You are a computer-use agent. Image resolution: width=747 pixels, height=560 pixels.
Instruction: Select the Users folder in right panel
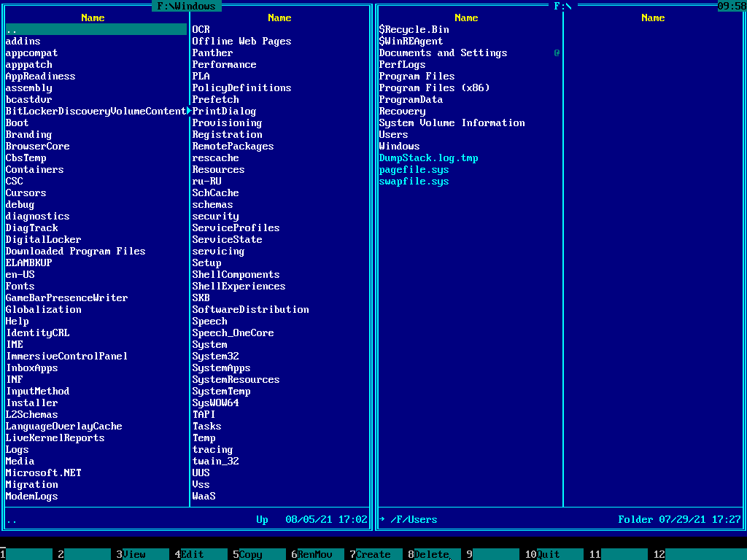(x=393, y=135)
